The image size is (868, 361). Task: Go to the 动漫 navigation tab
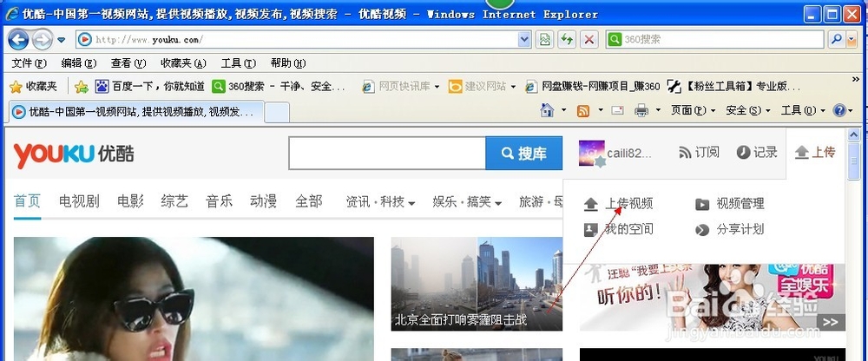pos(264,201)
